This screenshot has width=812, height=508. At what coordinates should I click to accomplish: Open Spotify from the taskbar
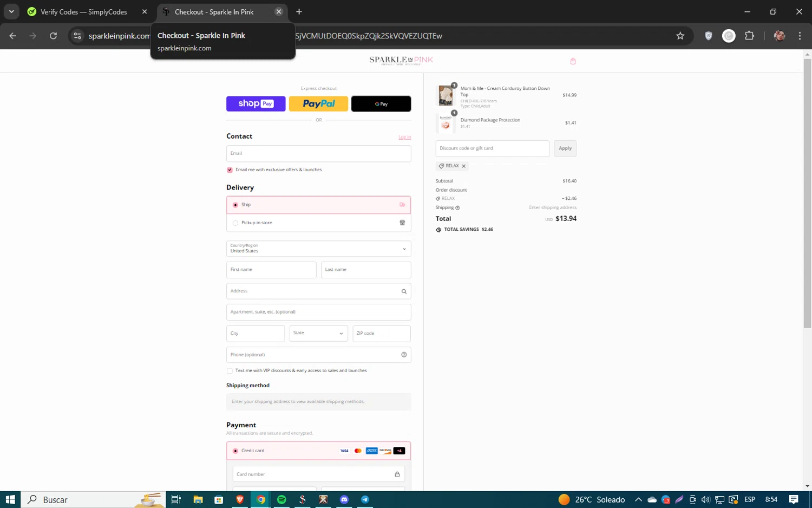[x=281, y=499]
